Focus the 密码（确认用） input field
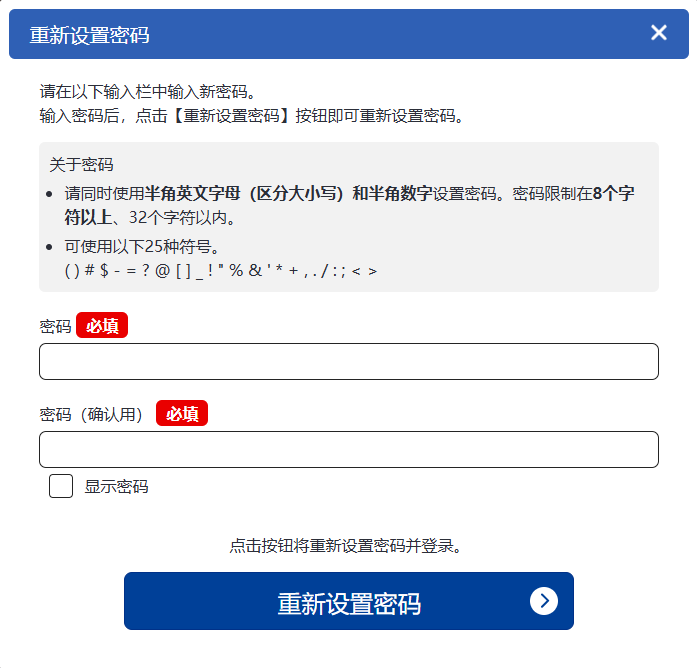Viewport: 697px width, 668px height. [348, 450]
